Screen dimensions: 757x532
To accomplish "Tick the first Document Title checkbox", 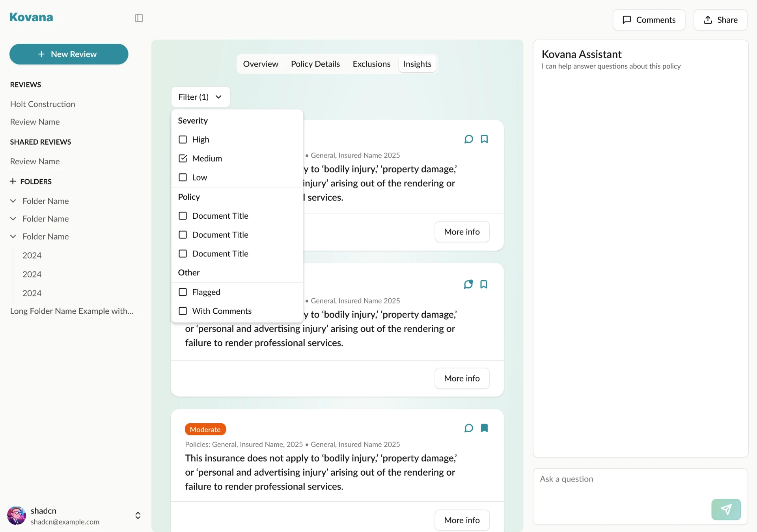I will 183,216.
